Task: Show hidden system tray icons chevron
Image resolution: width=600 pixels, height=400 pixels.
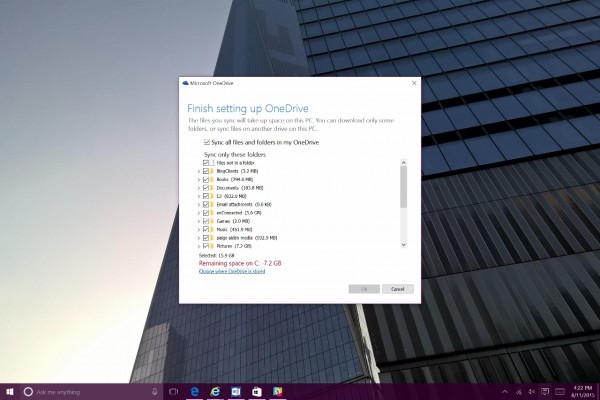Action: point(505,392)
